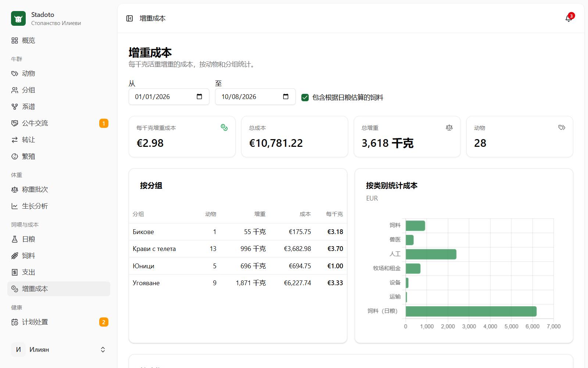Click the 从 start date field
This screenshot has height=368, width=588.
[169, 97]
